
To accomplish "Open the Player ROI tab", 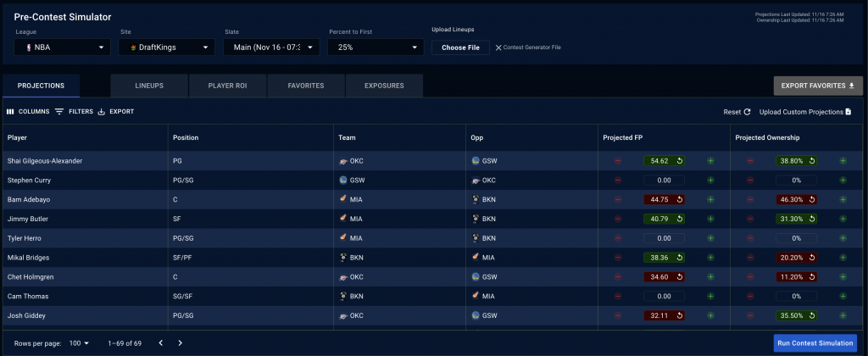I will click(x=227, y=86).
